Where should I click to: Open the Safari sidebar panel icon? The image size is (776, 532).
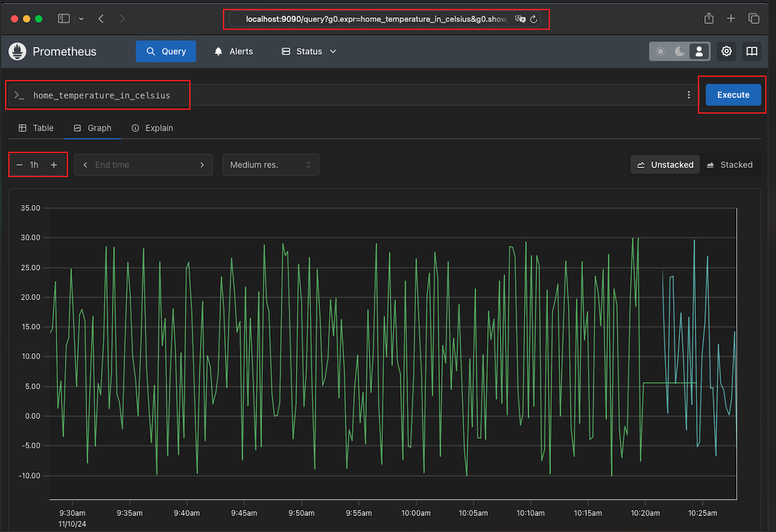64,19
